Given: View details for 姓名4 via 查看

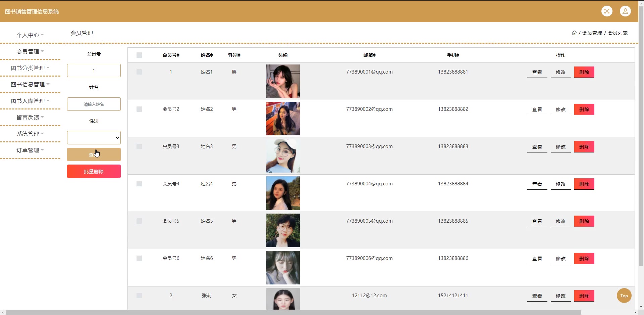Looking at the screenshot, I should click(x=537, y=184).
